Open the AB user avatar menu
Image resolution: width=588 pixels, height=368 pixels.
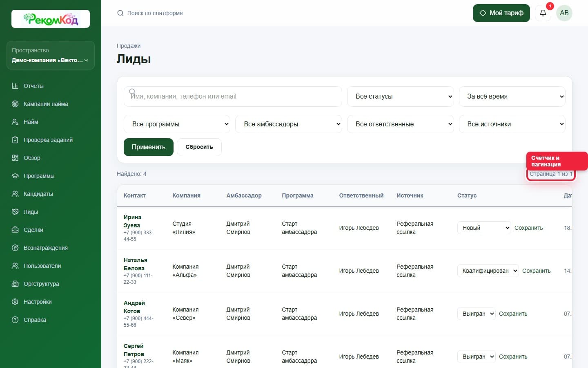click(564, 13)
